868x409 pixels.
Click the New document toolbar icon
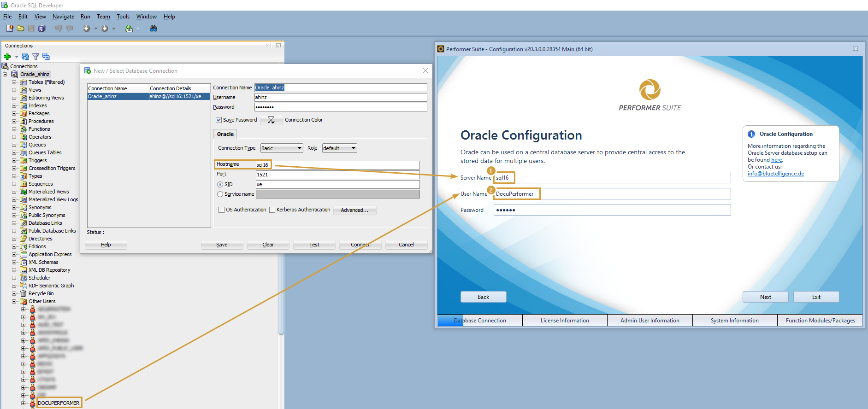coord(10,29)
